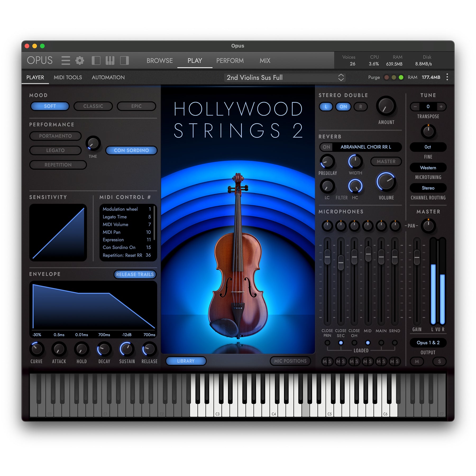Screen dimensions: 476x476
Task: Open the 2nd Violins Sus Full instrument selector
Action: (285, 77)
